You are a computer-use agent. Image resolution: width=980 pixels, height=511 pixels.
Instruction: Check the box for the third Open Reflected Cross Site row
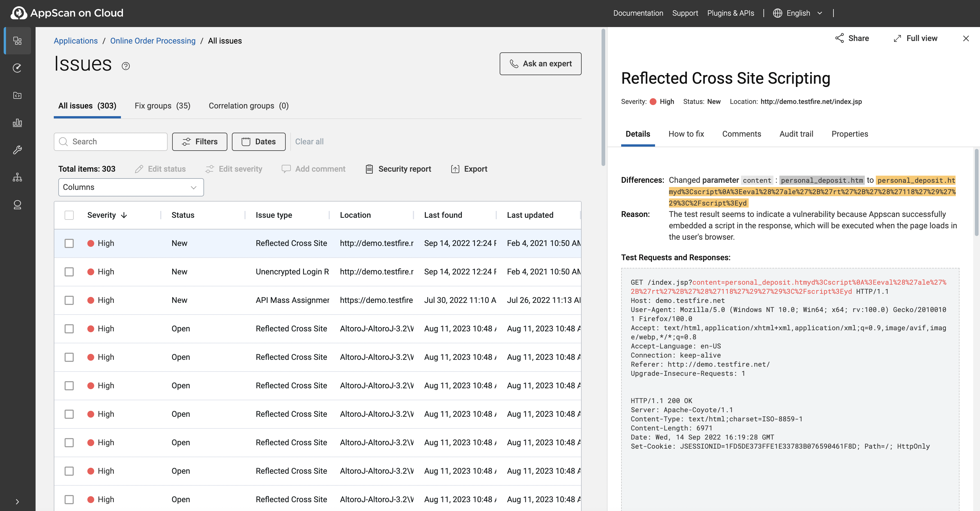tap(69, 386)
